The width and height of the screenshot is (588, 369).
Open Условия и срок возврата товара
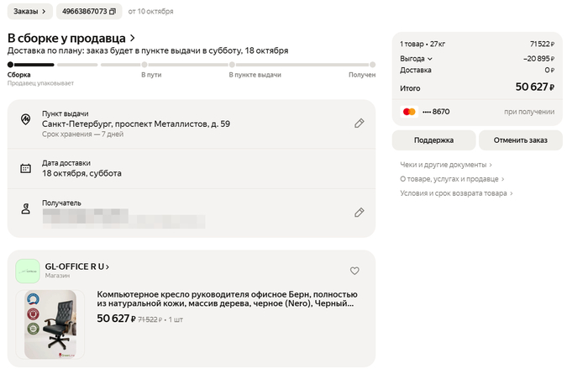pyautogui.click(x=456, y=193)
